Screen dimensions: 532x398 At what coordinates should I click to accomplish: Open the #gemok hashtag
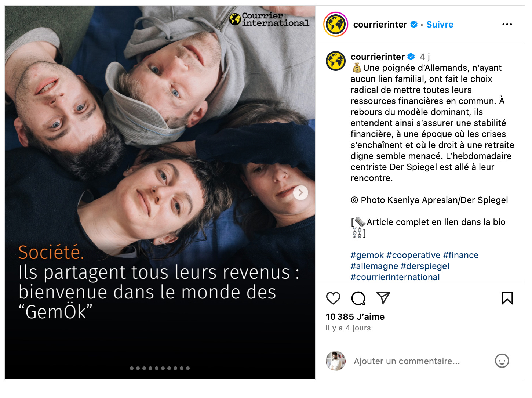[367, 255]
